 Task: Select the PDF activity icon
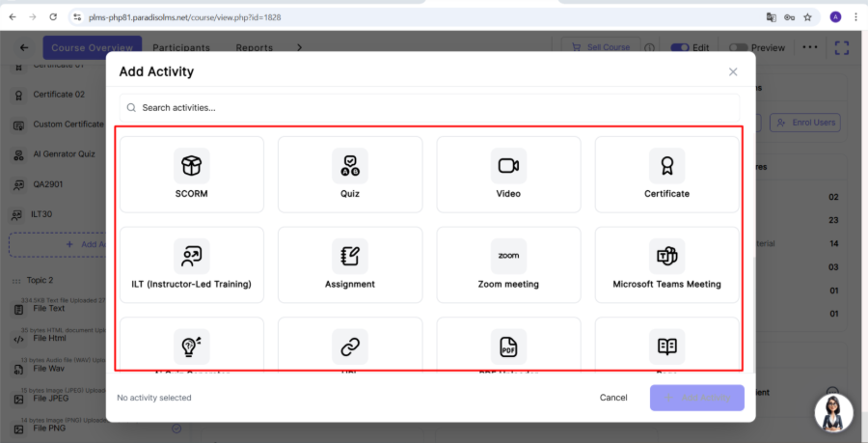tap(508, 346)
